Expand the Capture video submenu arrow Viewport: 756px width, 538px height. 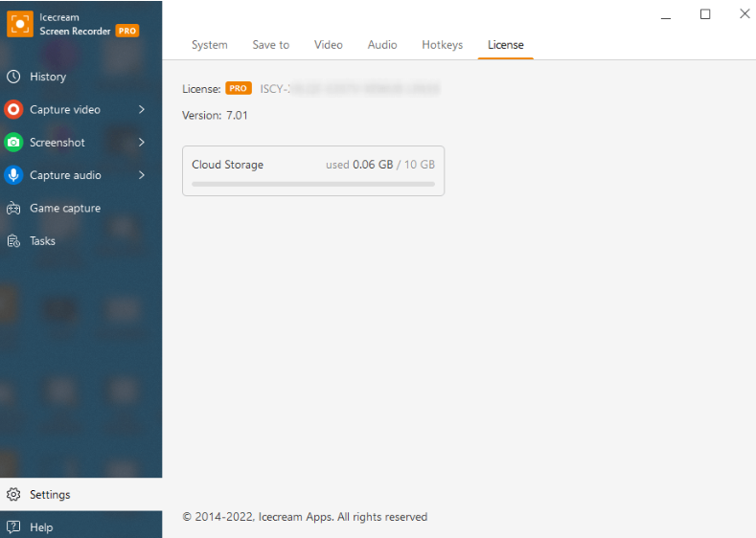(x=142, y=109)
